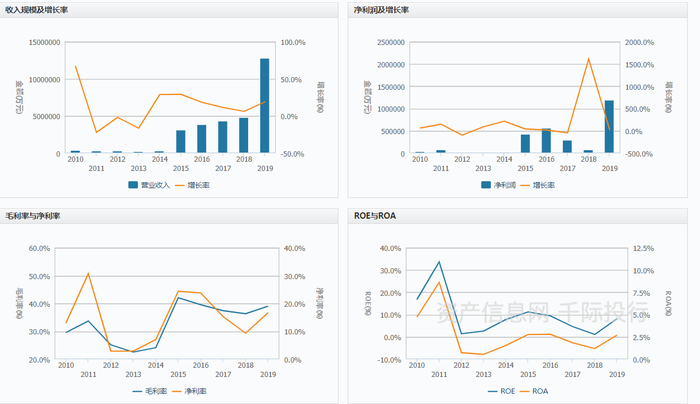Select the 2010 revenue growth rate point
Viewport: 700px width, 404px height.
[75, 67]
